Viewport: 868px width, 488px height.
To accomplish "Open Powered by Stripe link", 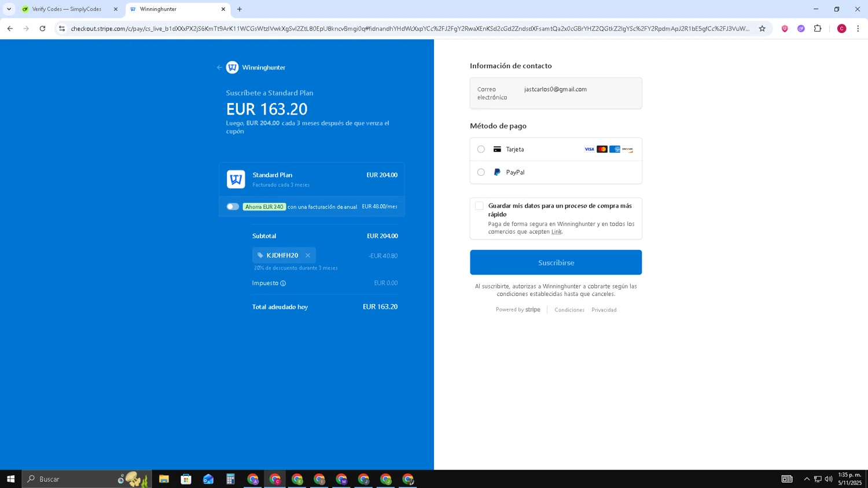I will click(x=518, y=310).
